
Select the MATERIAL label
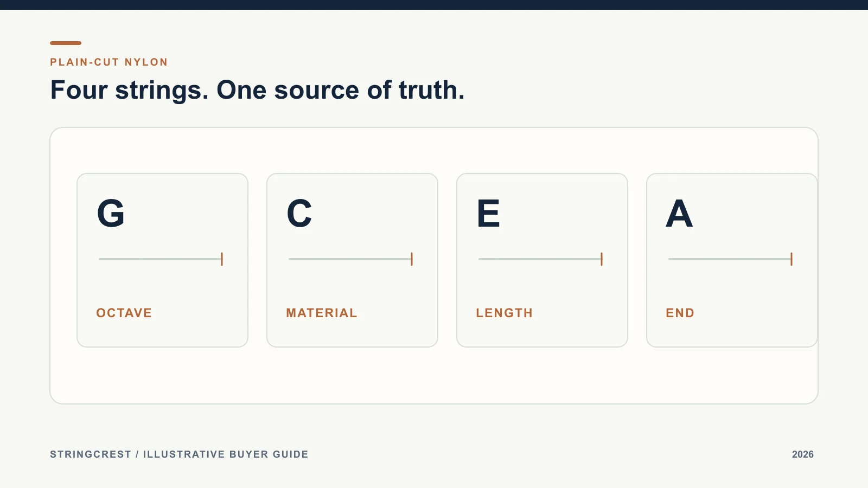pyautogui.click(x=322, y=313)
